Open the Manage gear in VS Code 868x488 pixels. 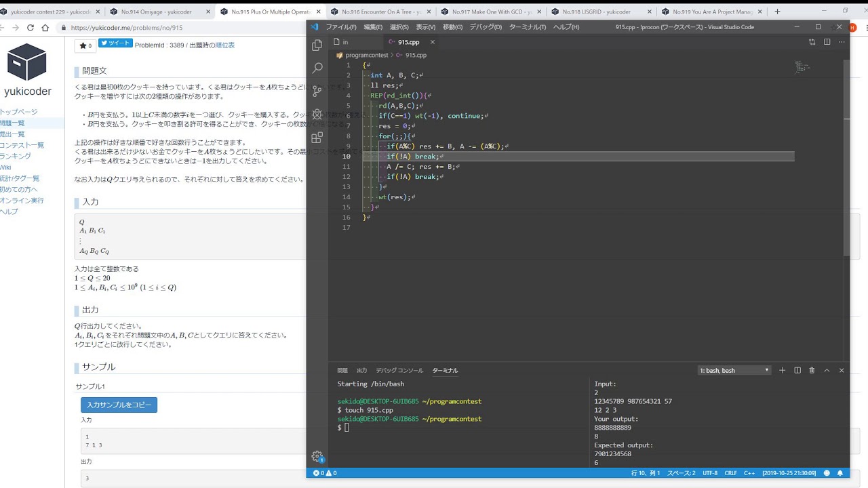click(x=317, y=456)
